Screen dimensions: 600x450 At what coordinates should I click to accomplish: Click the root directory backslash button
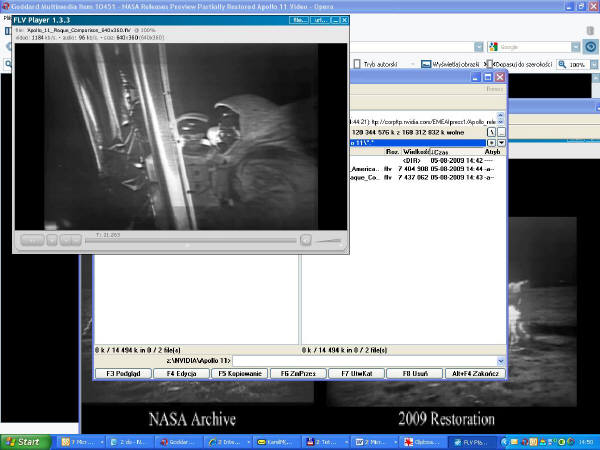point(491,132)
